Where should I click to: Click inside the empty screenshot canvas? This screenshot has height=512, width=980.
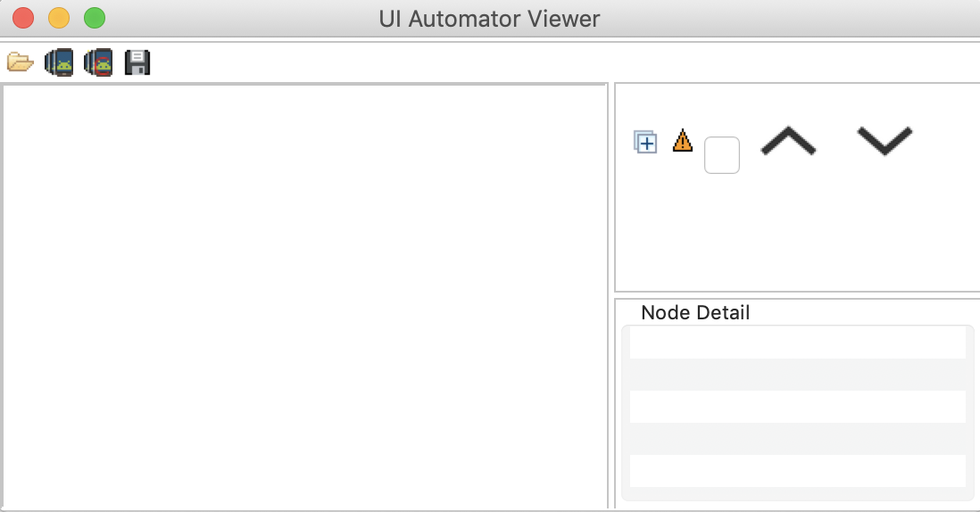pyautogui.click(x=305, y=296)
